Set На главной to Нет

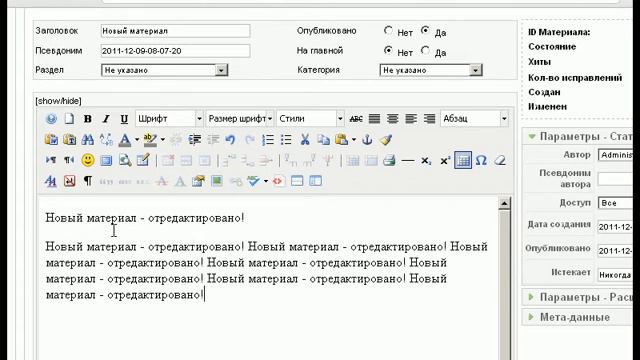(388, 51)
